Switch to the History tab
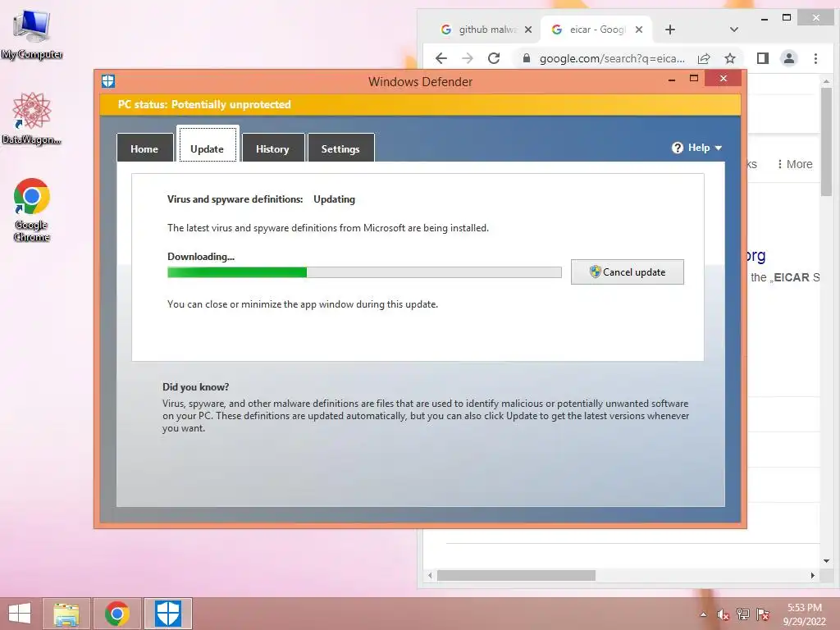The width and height of the screenshot is (840, 630). 272,148
